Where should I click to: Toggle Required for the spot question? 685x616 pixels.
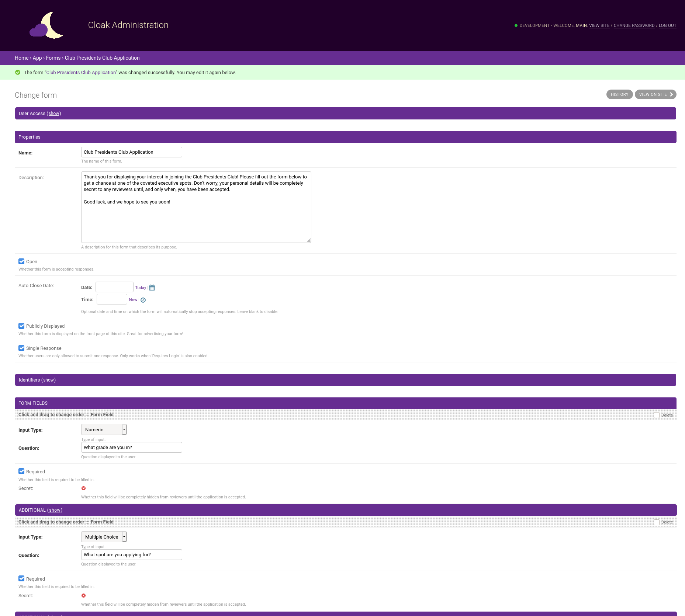coord(21,579)
